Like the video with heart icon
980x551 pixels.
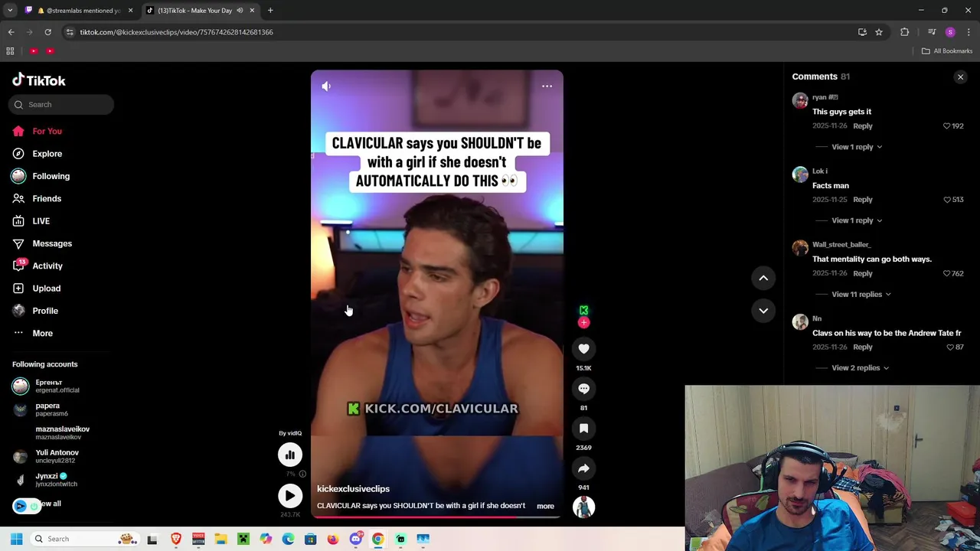pyautogui.click(x=583, y=349)
